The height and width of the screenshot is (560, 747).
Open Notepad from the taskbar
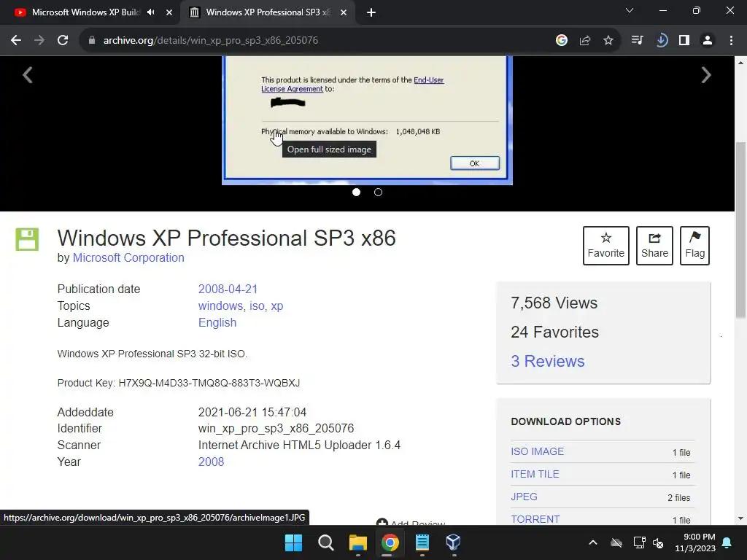pos(422,542)
